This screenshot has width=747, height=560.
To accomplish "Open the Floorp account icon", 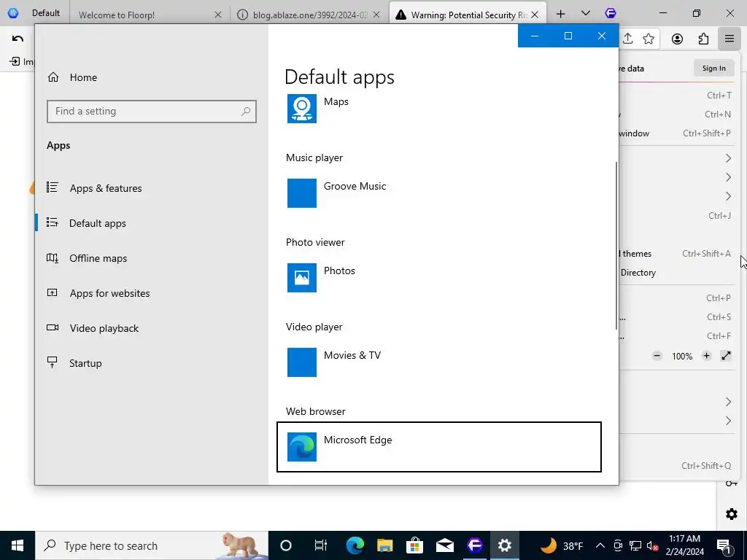I will 677,39.
